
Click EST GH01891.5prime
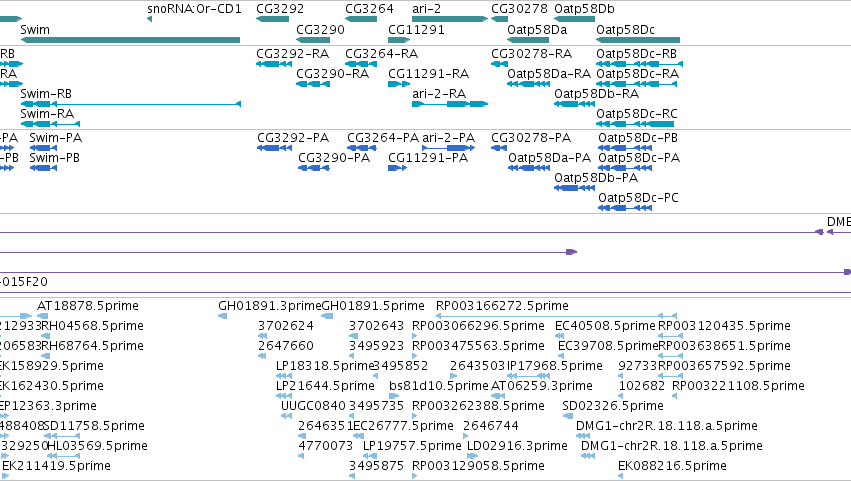tap(327, 316)
